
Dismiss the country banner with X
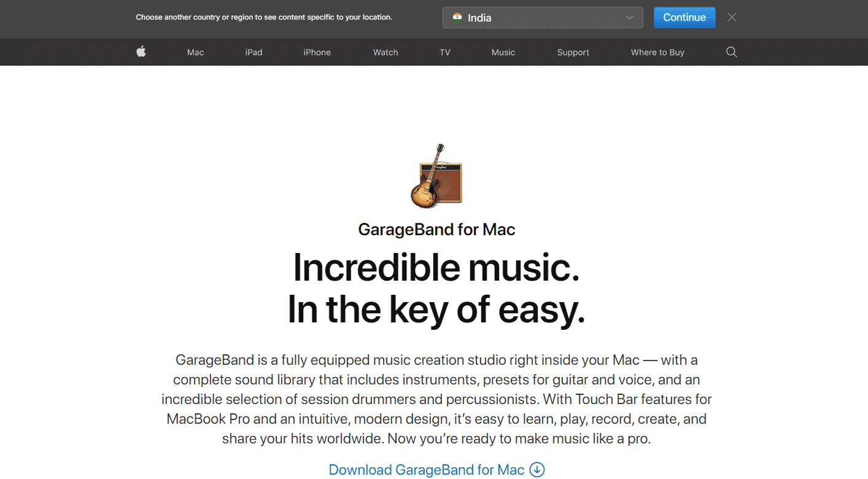click(x=732, y=17)
